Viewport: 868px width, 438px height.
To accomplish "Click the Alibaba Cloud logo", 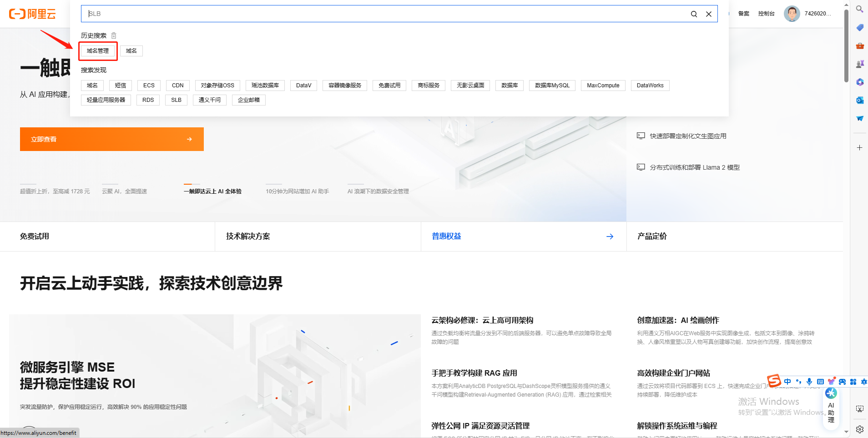I will (32, 14).
